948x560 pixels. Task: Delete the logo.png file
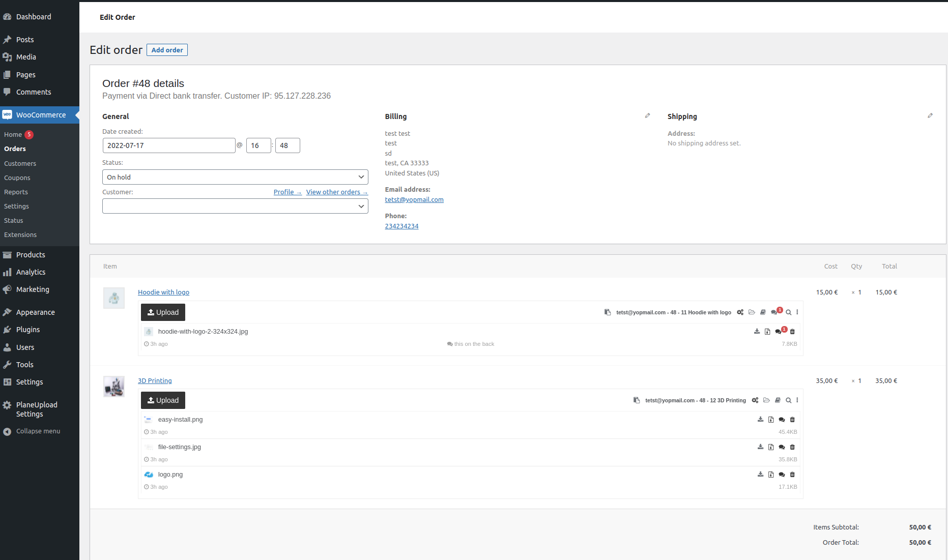click(x=792, y=475)
